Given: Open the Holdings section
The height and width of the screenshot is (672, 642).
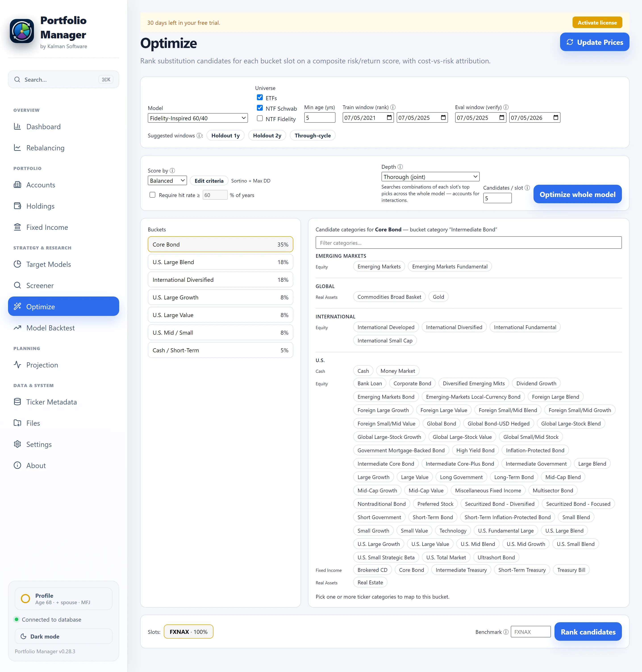Looking at the screenshot, I should 64,206.
